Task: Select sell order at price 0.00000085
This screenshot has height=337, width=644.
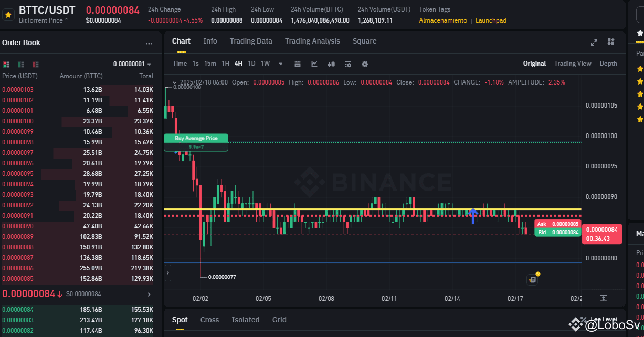Action: (79, 279)
